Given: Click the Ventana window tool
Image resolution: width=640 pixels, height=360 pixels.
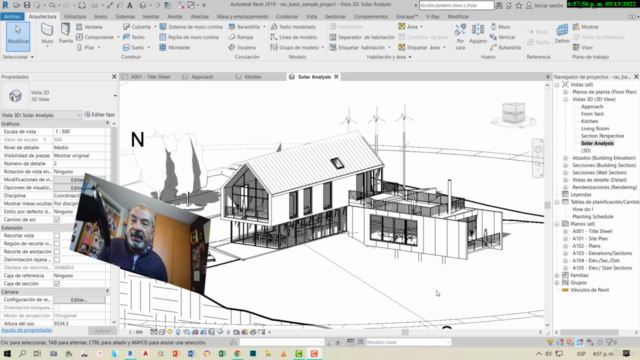Looking at the screenshot, I should 89,27.
